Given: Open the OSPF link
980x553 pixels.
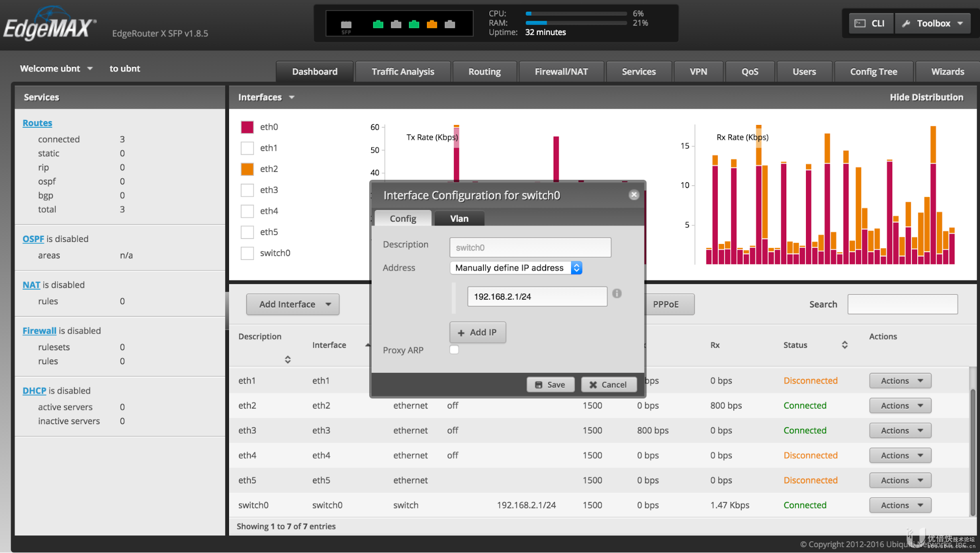Looking at the screenshot, I should (33, 239).
